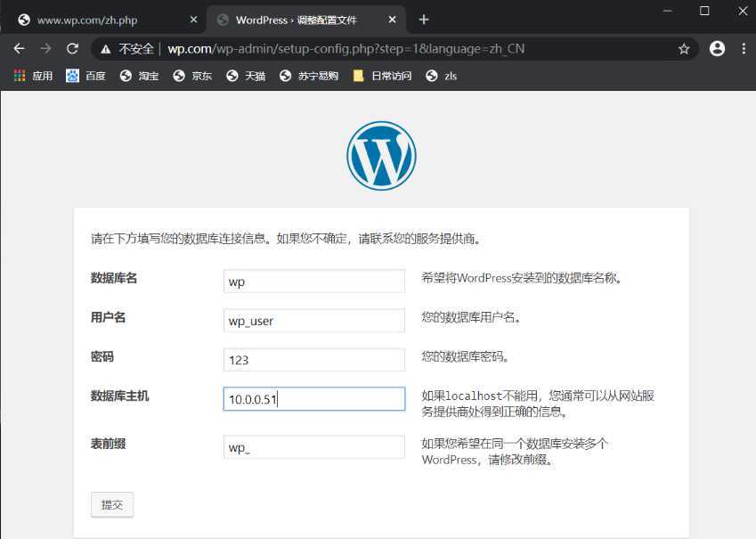Click the 请在下方填写您的数据库连接信息 intro text

tap(287, 239)
